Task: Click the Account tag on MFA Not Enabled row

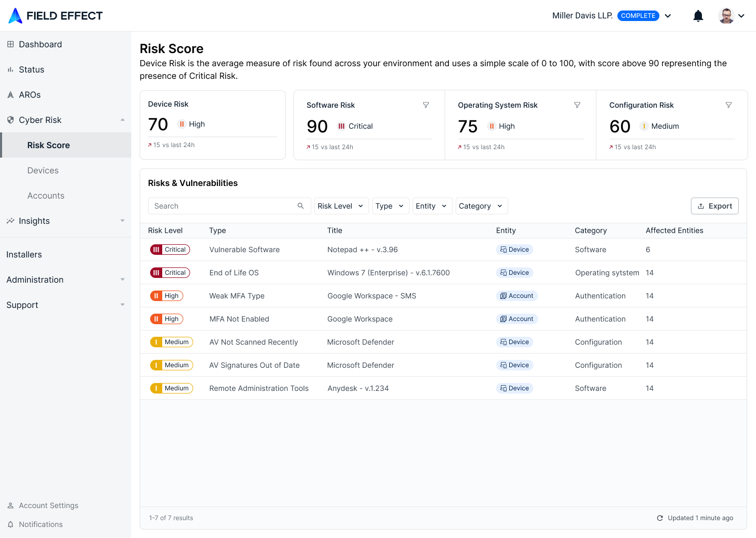Action: (x=517, y=319)
